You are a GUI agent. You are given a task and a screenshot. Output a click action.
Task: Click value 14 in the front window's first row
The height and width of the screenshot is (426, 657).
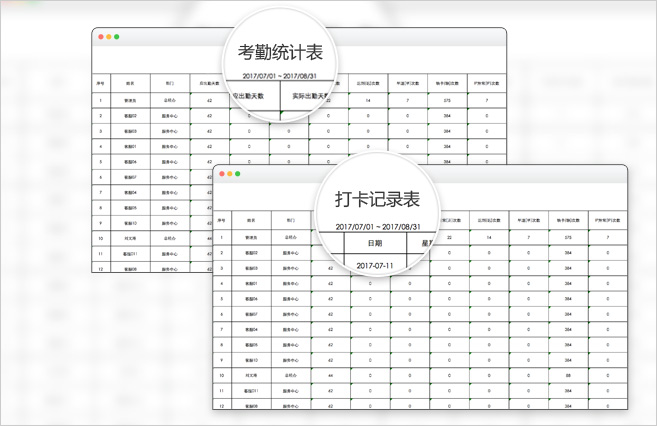tap(489, 238)
